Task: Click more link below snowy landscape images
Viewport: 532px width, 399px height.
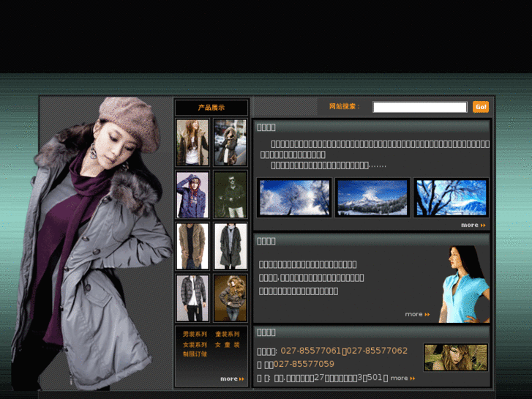Action: pos(473,225)
